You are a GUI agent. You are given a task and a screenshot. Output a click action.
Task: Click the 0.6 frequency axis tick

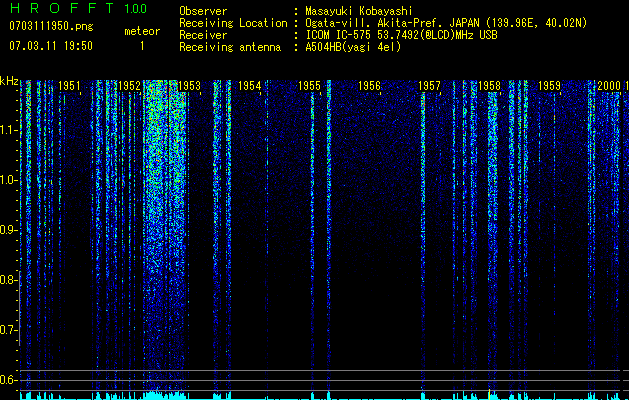click(8, 380)
